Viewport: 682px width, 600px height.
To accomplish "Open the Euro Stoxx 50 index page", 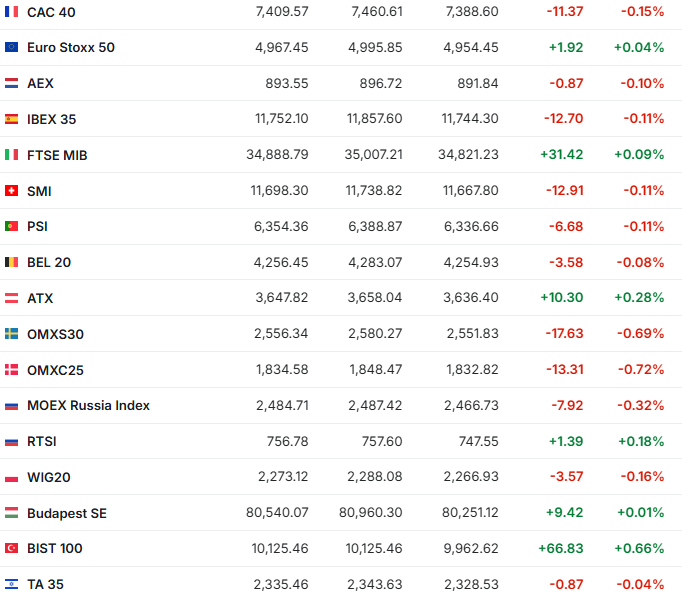I will pyautogui.click(x=70, y=47).
